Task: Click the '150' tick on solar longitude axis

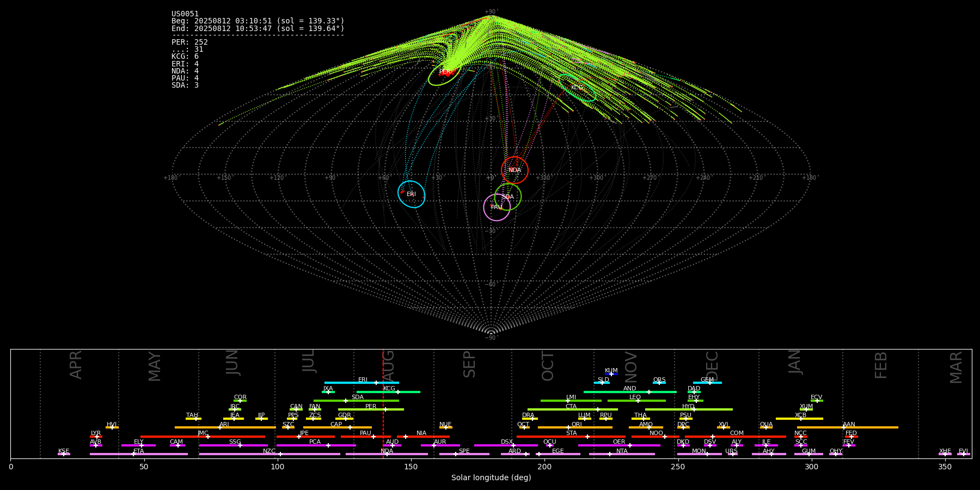Action: click(411, 467)
